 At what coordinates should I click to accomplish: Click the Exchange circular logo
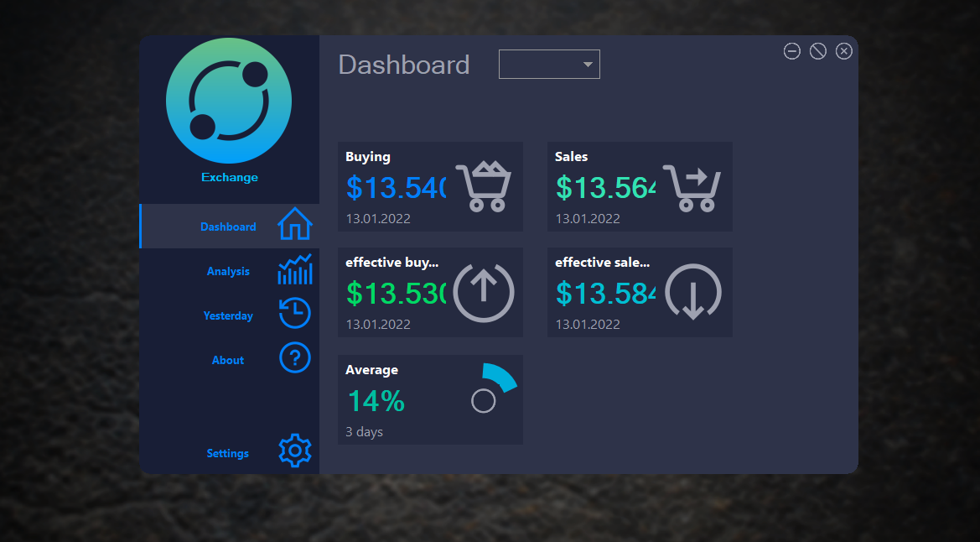[229, 100]
